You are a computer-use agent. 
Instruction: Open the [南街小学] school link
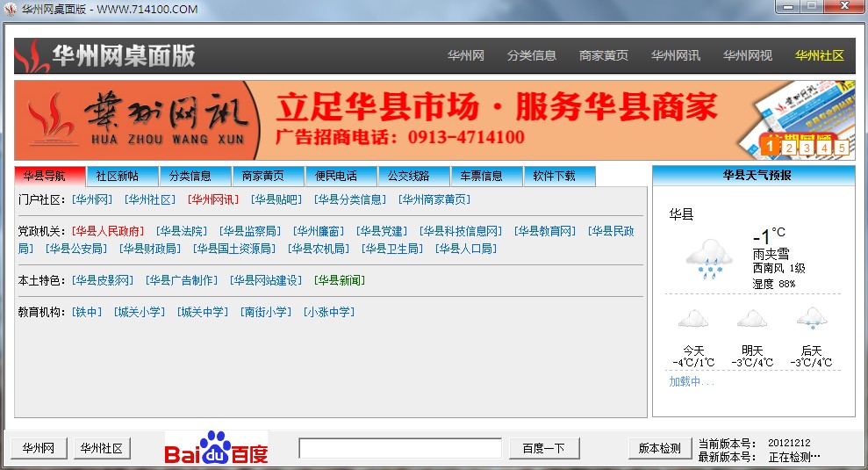tap(266, 312)
